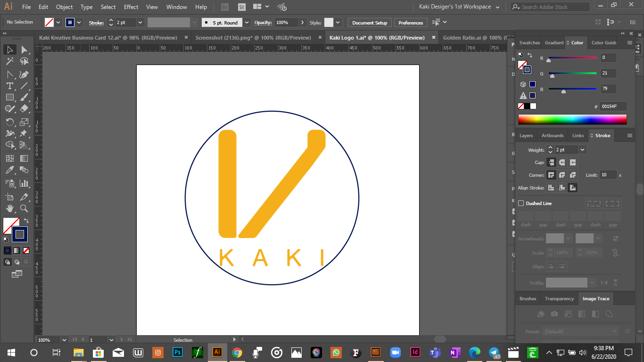Screen dimensions: 644x362
Task: Open stroke weight dropdown in control bar
Action: coord(140,22)
